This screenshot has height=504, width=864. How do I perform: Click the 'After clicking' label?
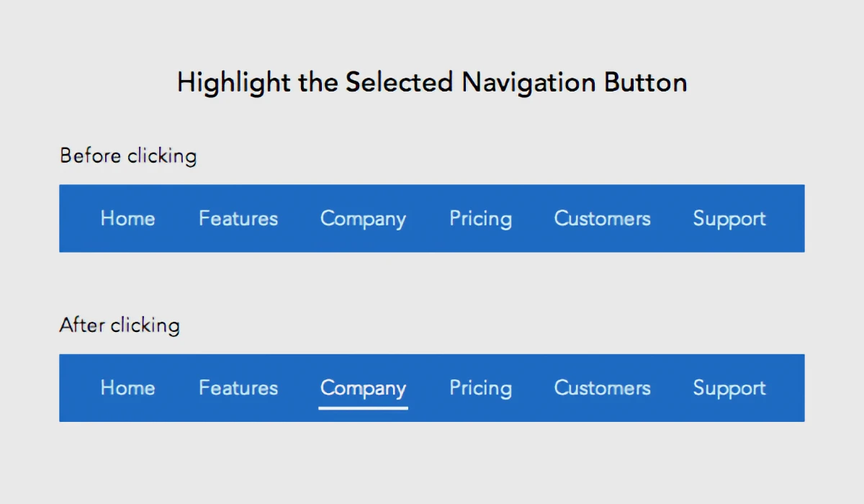point(120,325)
